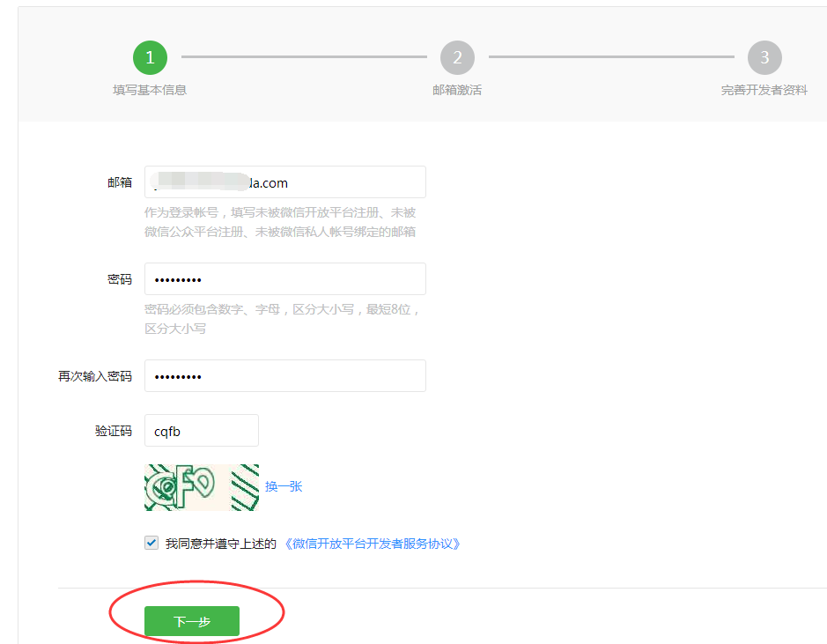This screenshot has width=827, height=644.
Task: Select the 邮箱激活 step label
Action: coord(457,90)
